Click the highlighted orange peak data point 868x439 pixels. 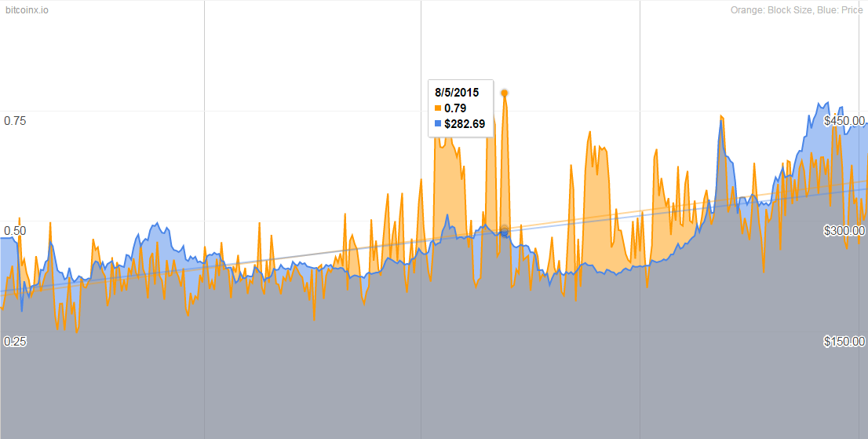(505, 93)
